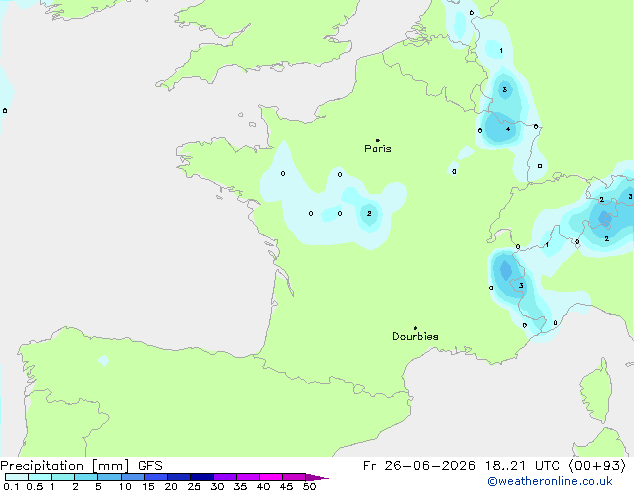Pick the legend swatch between 35 and 40
The image size is (634, 490).
248,477
